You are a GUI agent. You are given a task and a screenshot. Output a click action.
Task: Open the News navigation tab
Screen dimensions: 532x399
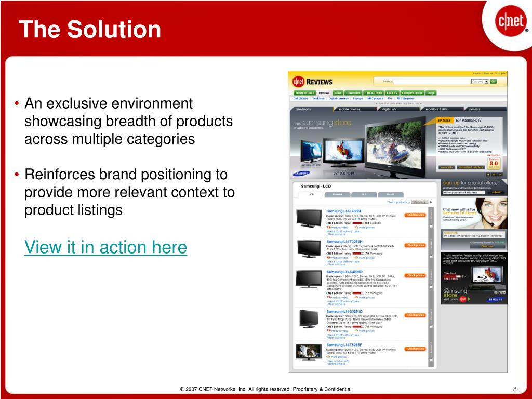coord(338,93)
